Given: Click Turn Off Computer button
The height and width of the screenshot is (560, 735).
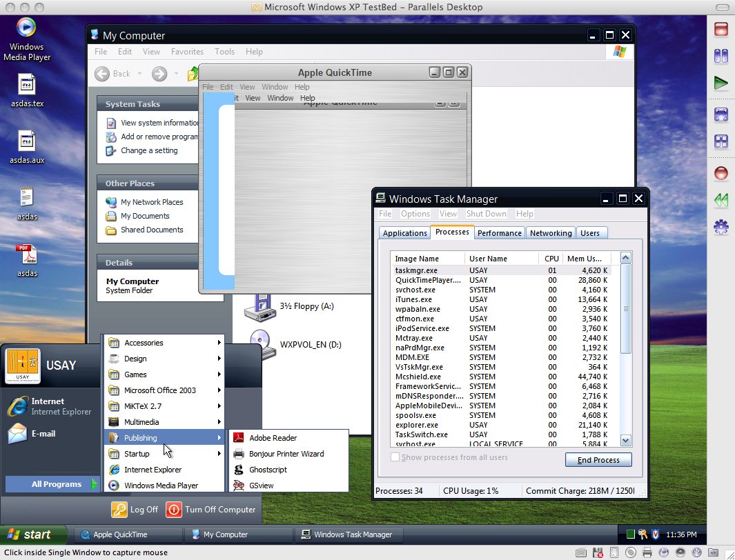Looking at the screenshot, I should [x=211, y=510].
